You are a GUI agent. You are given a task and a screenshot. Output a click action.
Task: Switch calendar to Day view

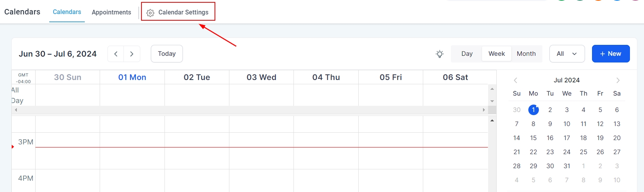pyautogui.click(x=467, y=54)
